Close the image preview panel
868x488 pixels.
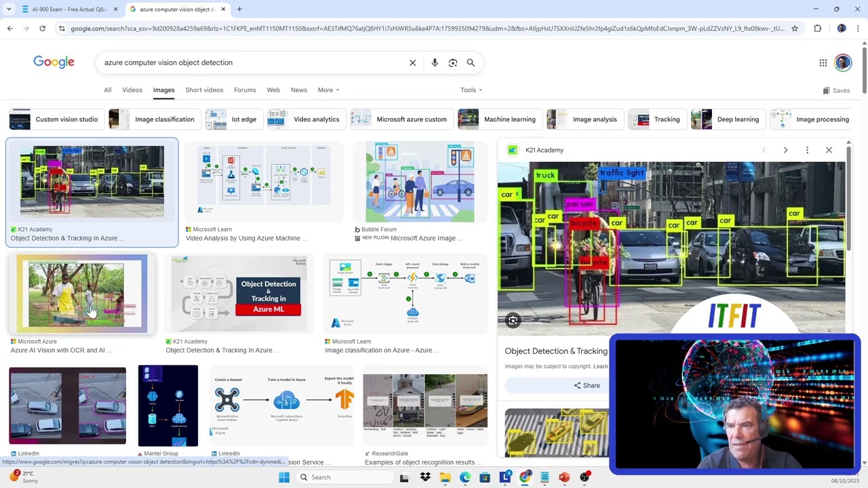[829, 150]
